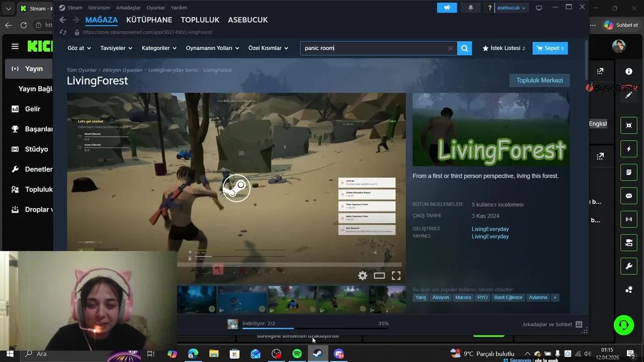Select the Yarış tag
The image size is (644, 362).
pos(421,298)
